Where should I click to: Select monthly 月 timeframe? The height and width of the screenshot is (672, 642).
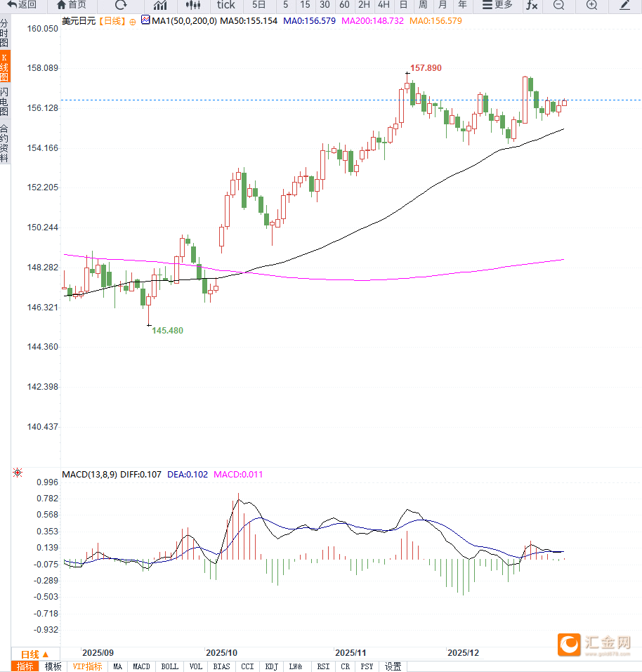point(443,5)
